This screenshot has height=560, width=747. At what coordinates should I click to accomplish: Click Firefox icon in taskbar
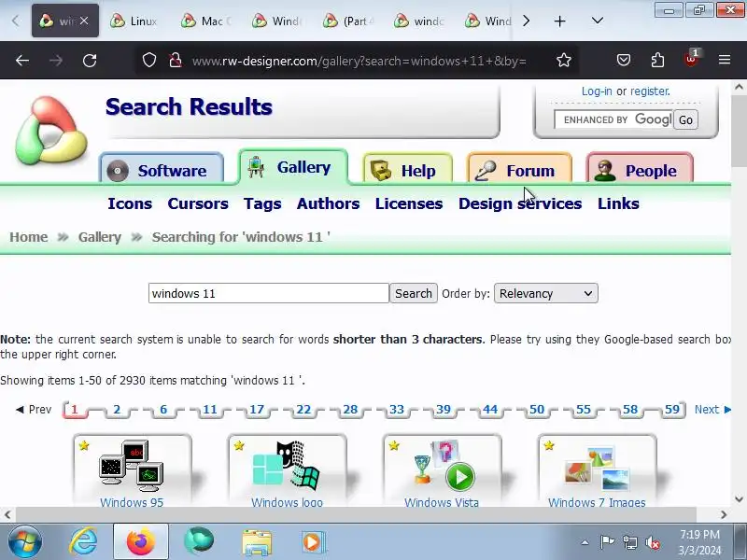point(141,542)
